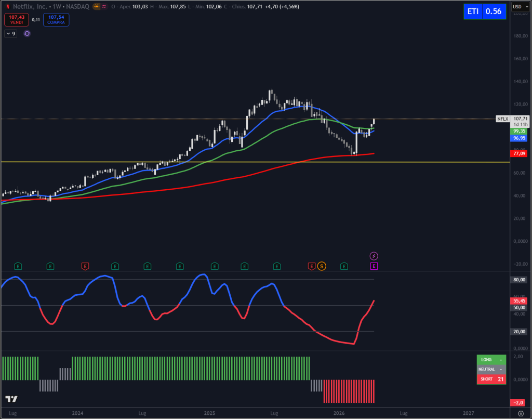Toggle the LONG row in the signal panel
This screenshot has width=532, height=419.
491,359
